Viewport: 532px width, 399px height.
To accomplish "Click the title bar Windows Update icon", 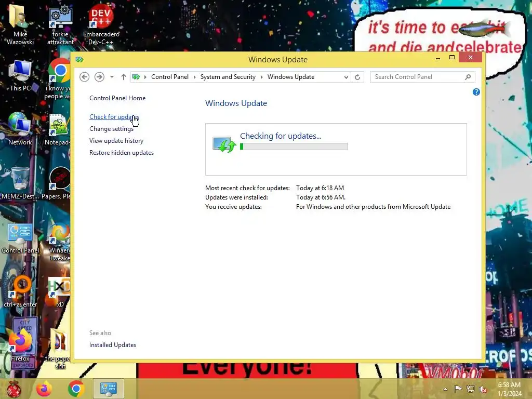I will pyautogui.click(x=79, y=60).
